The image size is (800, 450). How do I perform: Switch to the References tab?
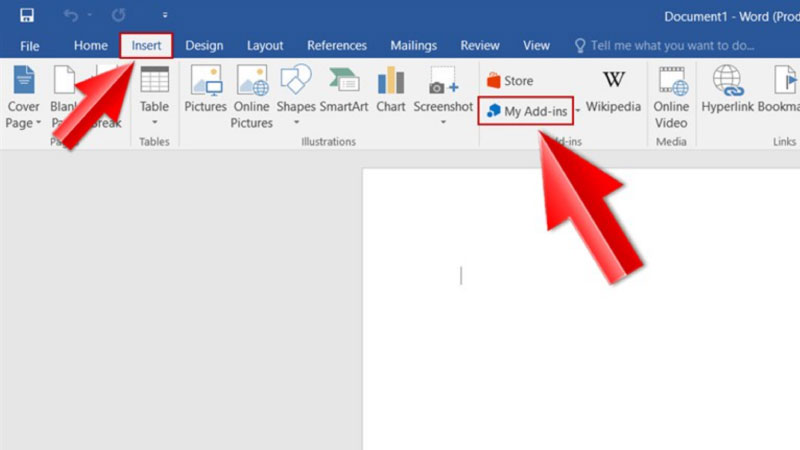tap(335, 45)
